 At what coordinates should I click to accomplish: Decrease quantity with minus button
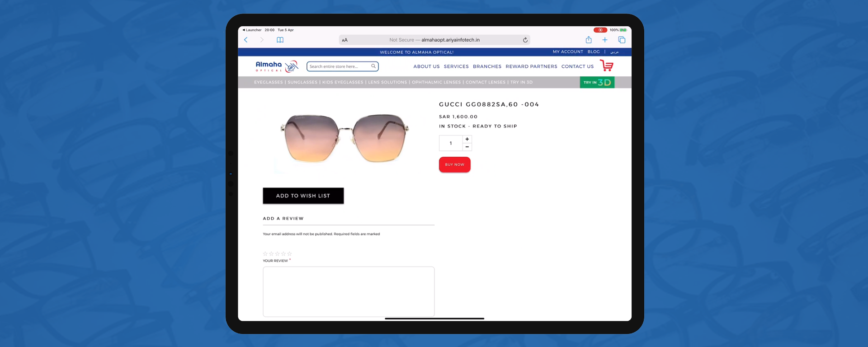coord(467,147)
